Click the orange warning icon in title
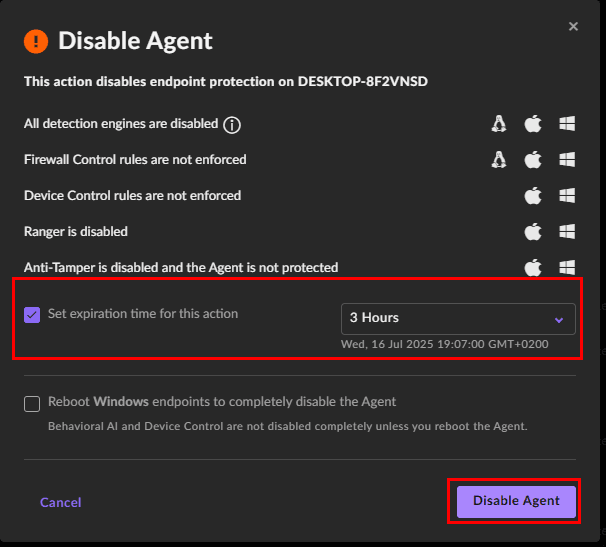Viewport: 606px width, 547px height. pos(36,41)
